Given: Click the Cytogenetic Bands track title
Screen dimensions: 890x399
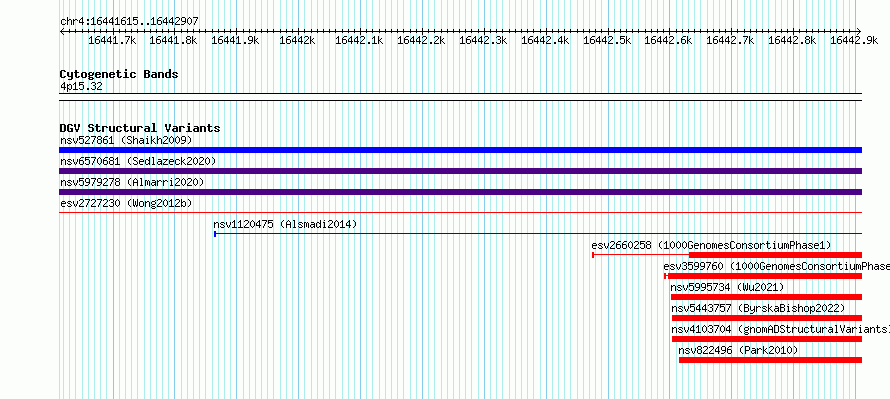Looking at the screenshot, I should click(119, 74).
